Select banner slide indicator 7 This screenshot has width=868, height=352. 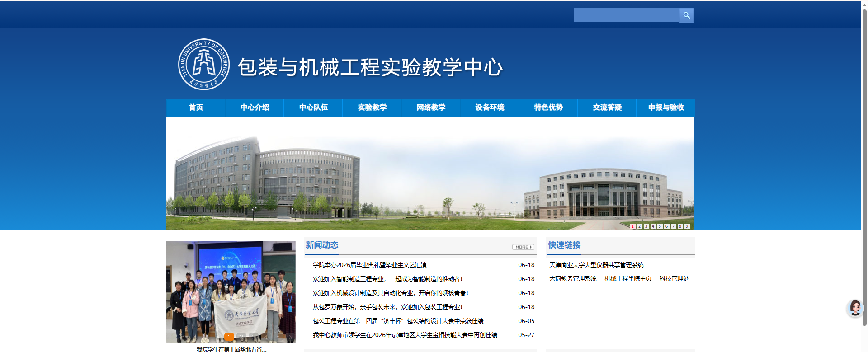coord(673,226)
